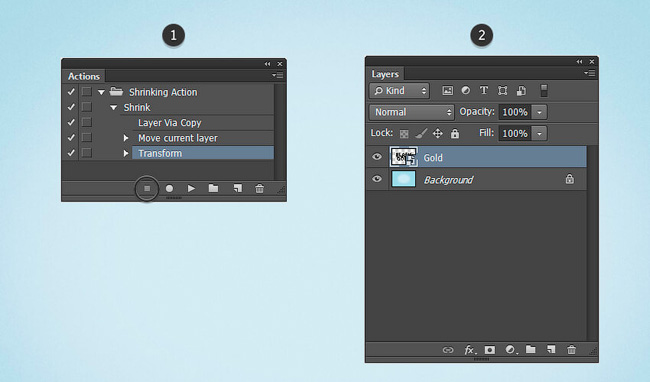Toggle the Layer Via Copy step checkmark
Screen dimensions: 650x382
coord(71,122)
